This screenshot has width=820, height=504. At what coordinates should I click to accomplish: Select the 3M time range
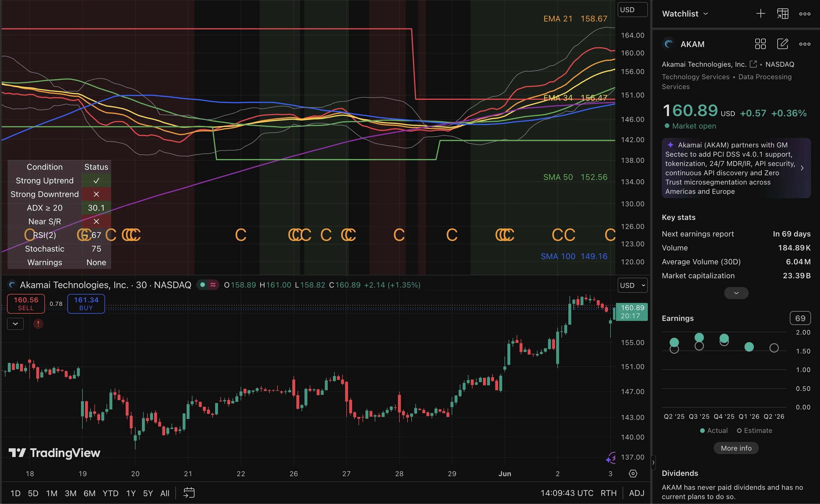[70, 493]
